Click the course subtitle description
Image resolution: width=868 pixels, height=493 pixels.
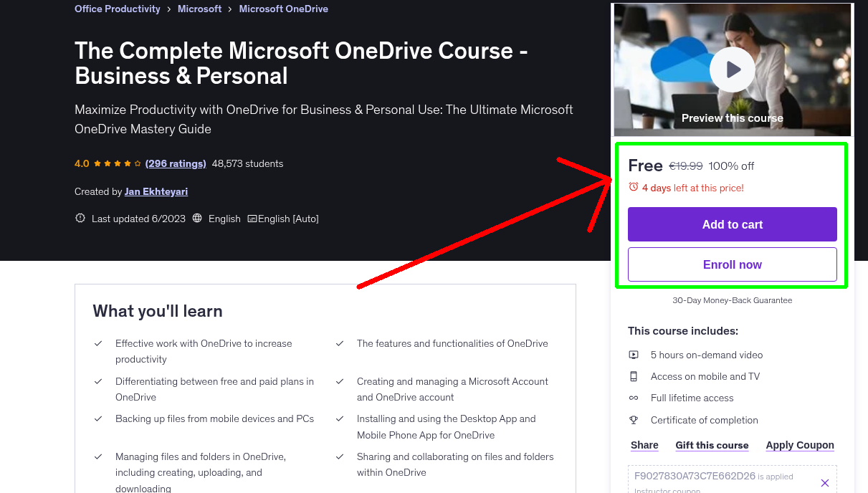[324, 119]
